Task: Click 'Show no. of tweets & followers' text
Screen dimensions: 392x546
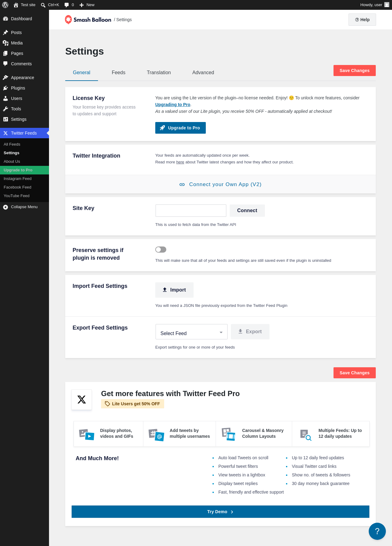Action: pyautogui.click(x=321, y=475)
